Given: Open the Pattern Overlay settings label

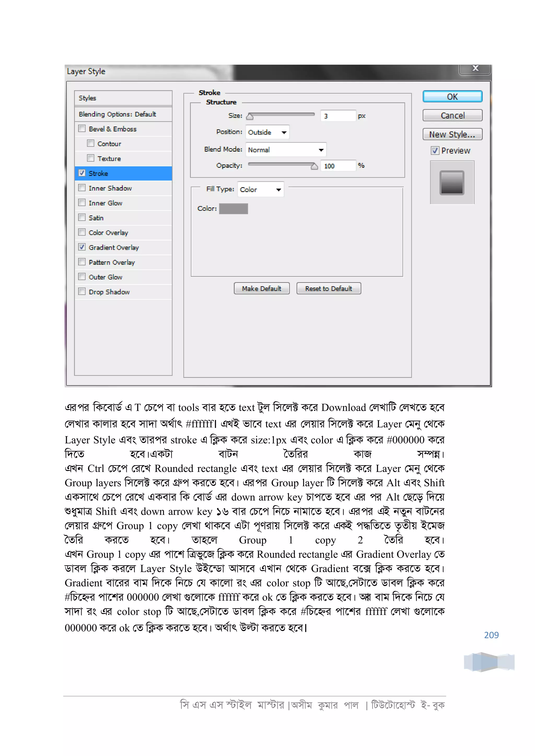Looking at the screenshot, I should [112, 262].
